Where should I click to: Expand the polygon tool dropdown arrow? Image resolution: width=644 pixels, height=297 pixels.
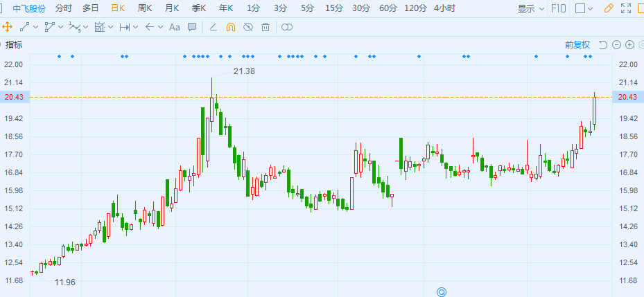pyautogui.click(x=60, y=28)
